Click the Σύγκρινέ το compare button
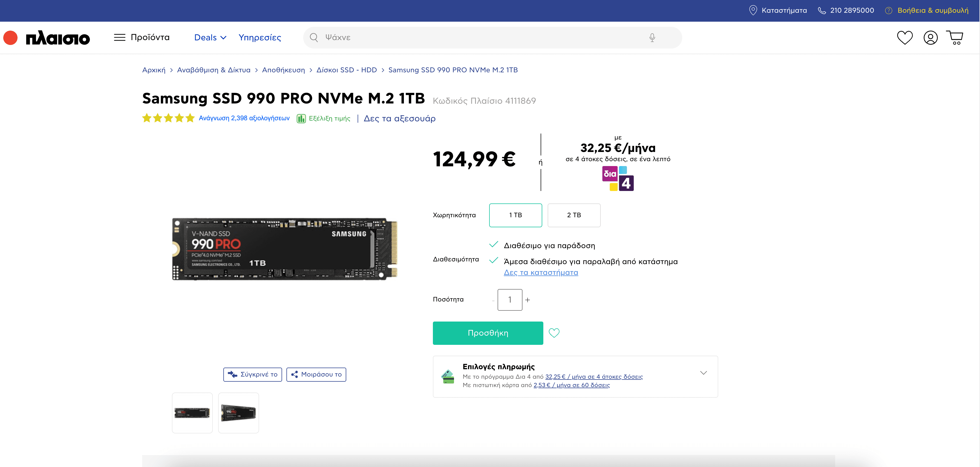This screenshot has width=980, height=467. pos(253,375)
